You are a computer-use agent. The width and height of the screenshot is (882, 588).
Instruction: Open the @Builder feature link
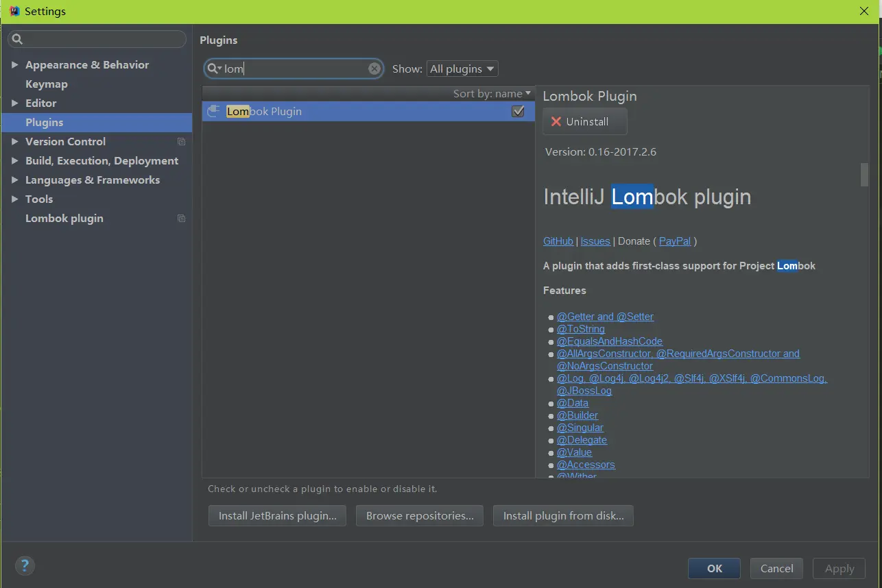pyautogui.click(x=577, y=415)
